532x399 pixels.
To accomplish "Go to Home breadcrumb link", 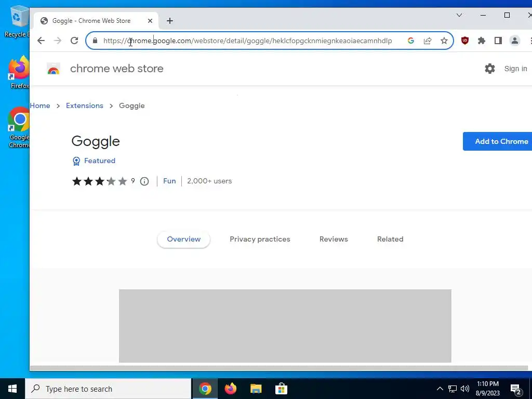I will tap(40, 105).
